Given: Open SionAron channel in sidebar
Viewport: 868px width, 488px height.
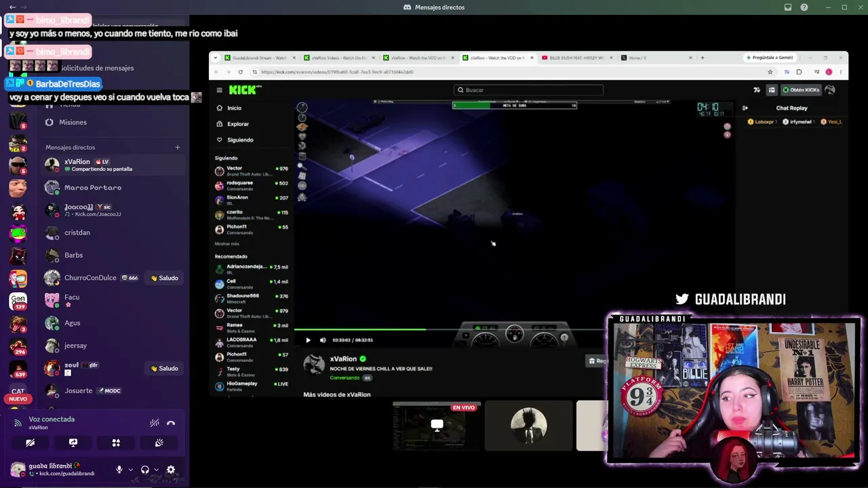Looking at the screenshot, I should 252,200.
